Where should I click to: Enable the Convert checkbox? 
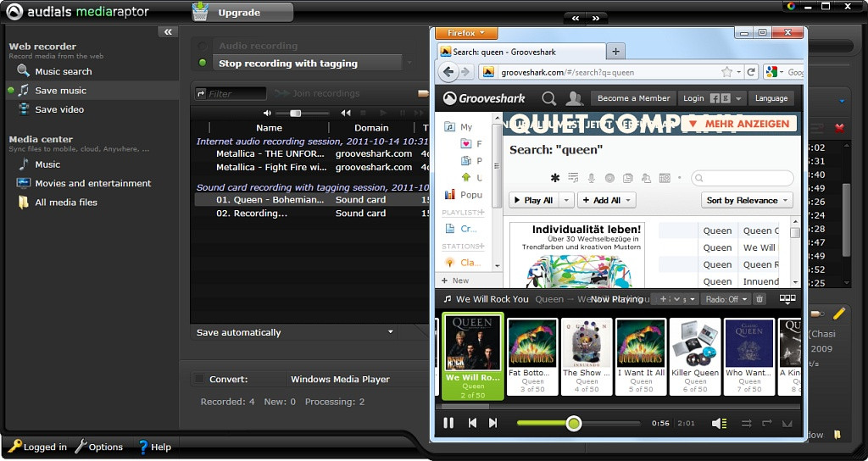tap(198, 379)
